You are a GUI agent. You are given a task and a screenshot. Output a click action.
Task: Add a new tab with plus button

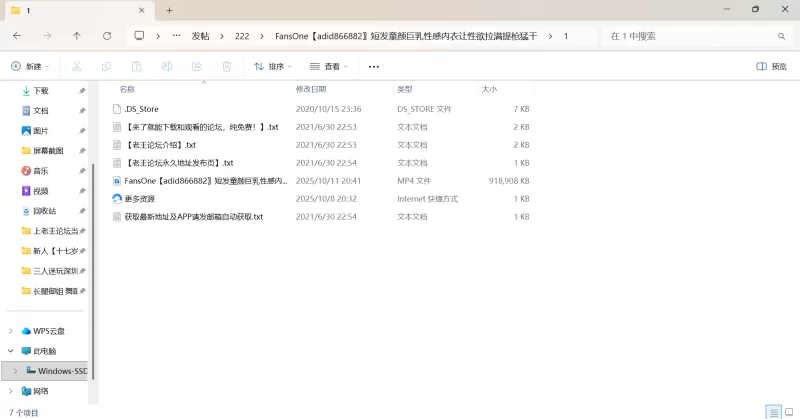169,10
